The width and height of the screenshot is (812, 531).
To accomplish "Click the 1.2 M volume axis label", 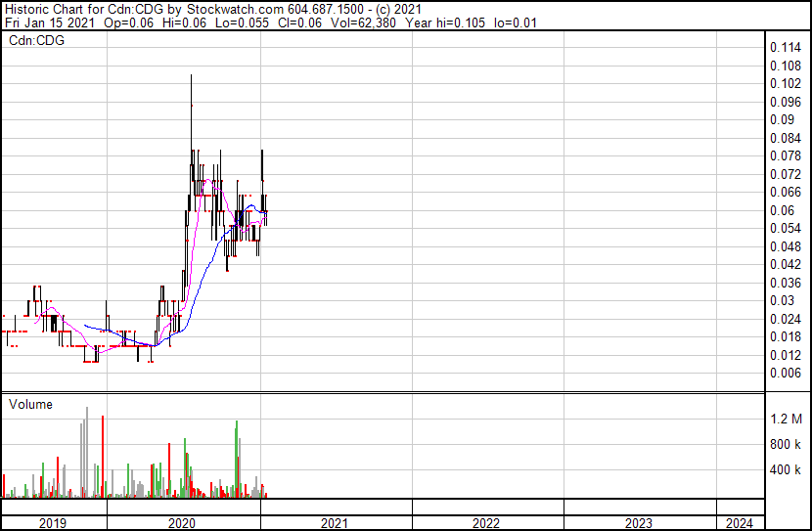I will pyautogui.click(x=787, y=419).
